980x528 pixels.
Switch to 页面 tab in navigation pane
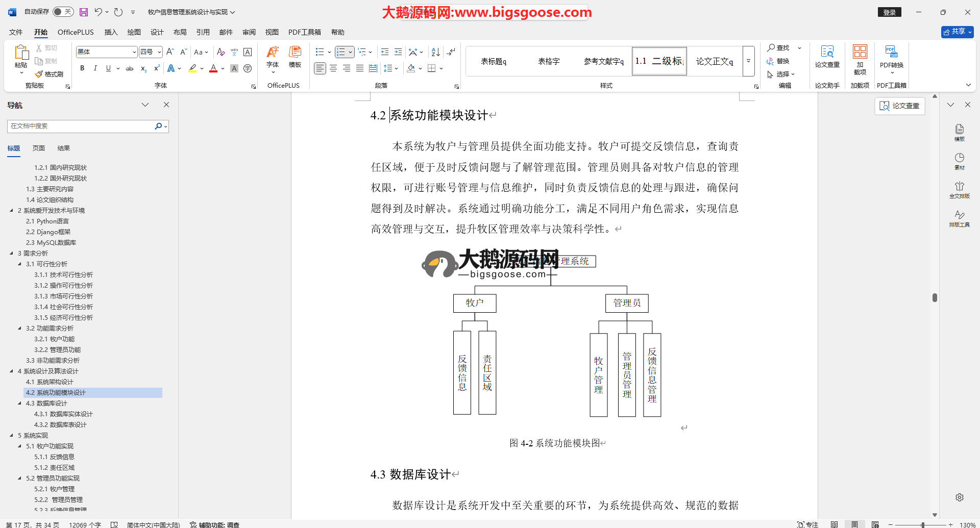click(x=39, y=148)
